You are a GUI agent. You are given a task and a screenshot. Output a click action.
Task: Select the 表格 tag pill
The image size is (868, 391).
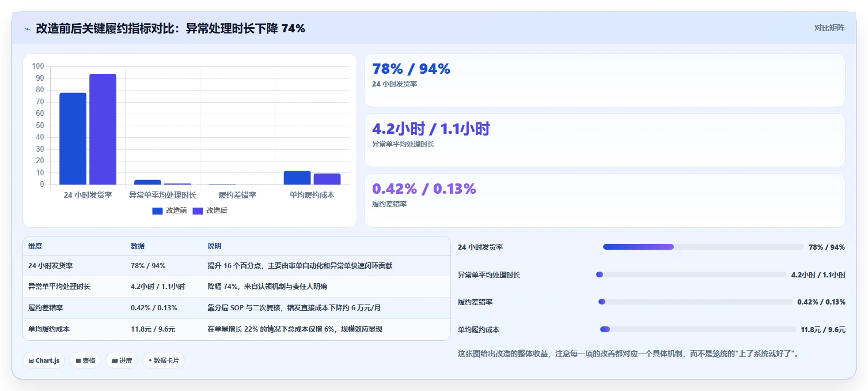tap(85, 360)
